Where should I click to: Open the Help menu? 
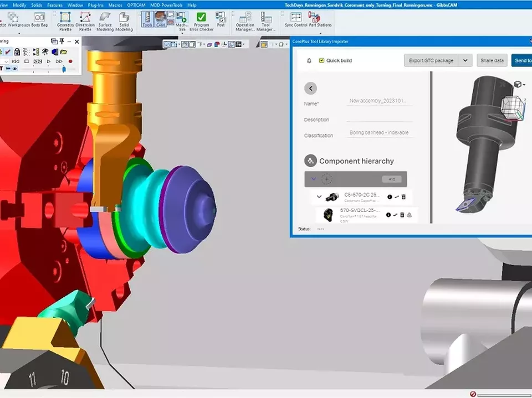(x=192, y=5)
